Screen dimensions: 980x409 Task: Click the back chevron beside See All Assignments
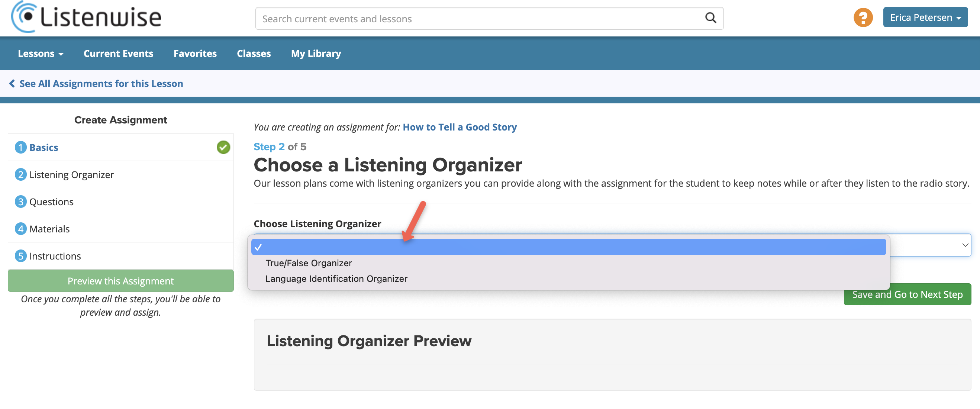click(x=12, y=84)
